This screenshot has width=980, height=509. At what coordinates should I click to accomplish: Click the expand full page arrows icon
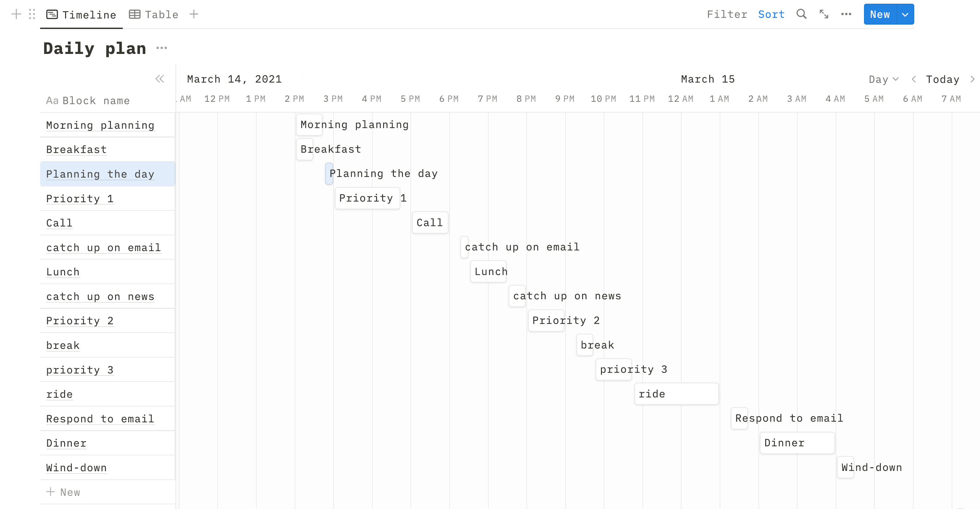(x=824, y=14)
